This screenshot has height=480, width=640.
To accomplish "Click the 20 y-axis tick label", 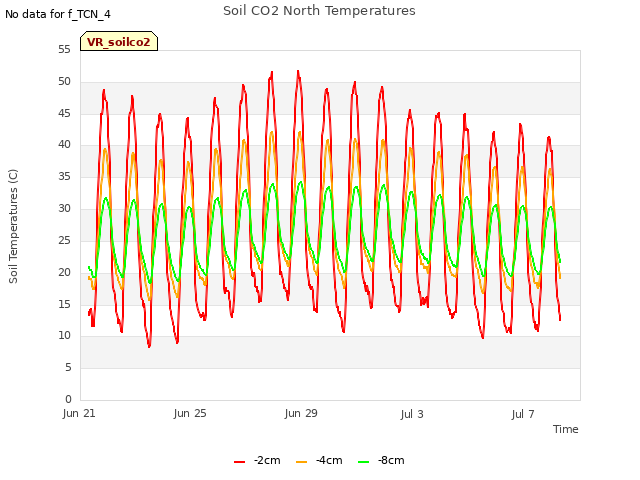I will (x=64, y=272).
